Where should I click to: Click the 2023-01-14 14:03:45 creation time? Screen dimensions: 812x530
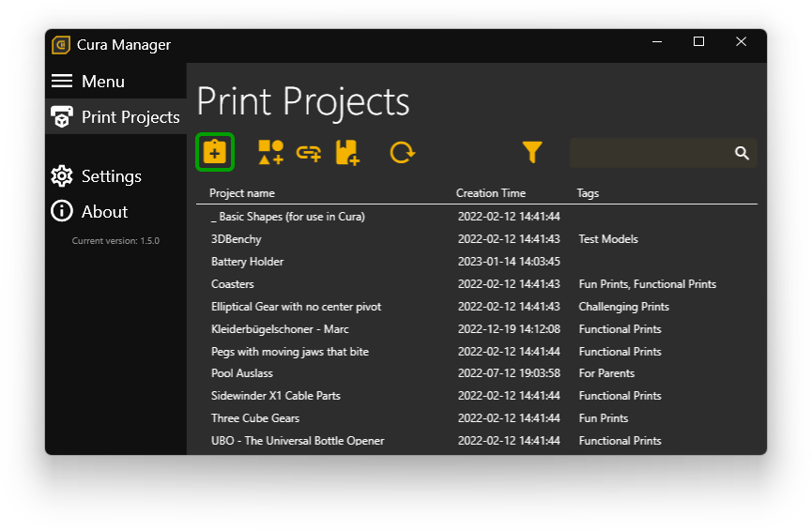tap(509, 262)
